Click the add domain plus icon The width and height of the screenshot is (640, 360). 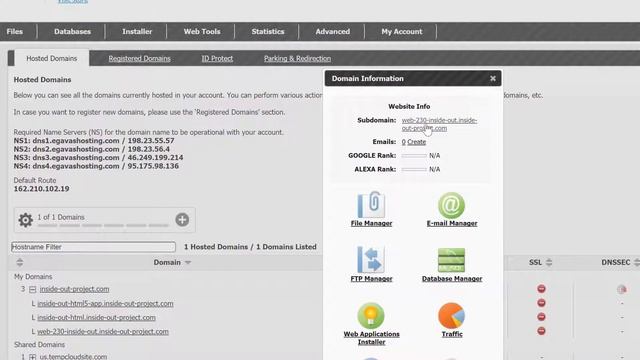coord(182,220)
